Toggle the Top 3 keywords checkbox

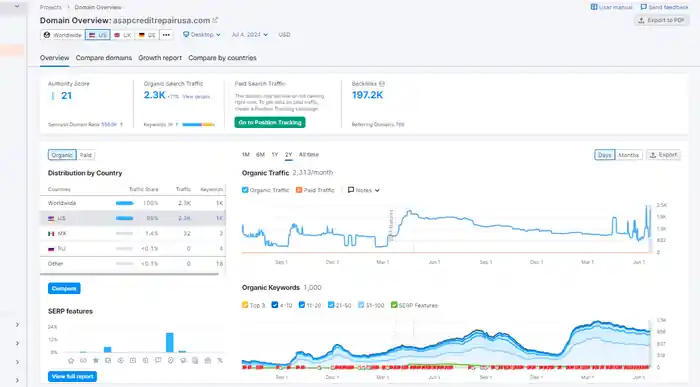245,305
